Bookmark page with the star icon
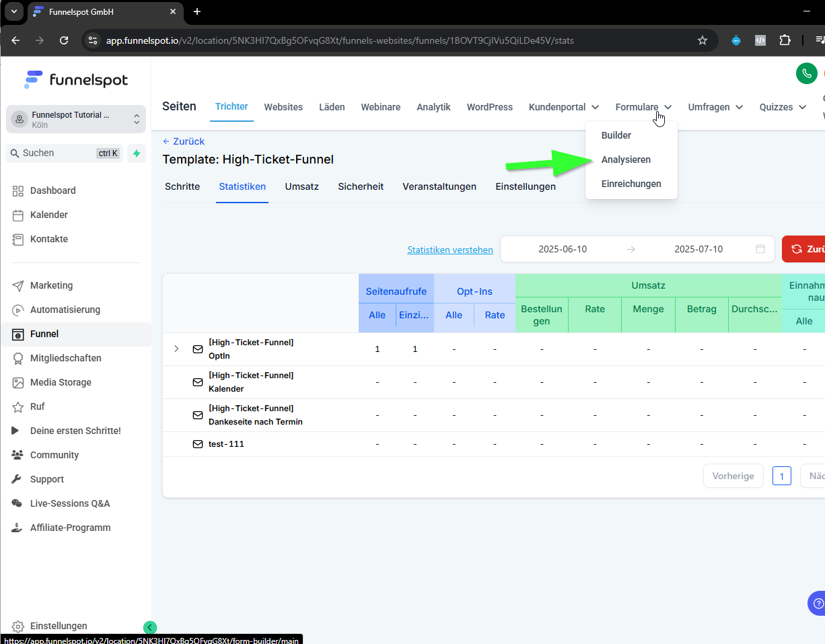The width and height of the screenshot is (825, 644). click(703, 40)
